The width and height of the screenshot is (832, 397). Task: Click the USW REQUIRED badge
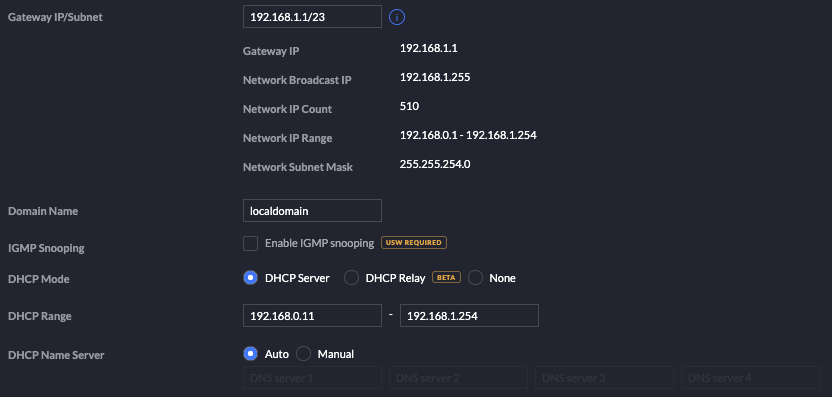tap(414, 243)
